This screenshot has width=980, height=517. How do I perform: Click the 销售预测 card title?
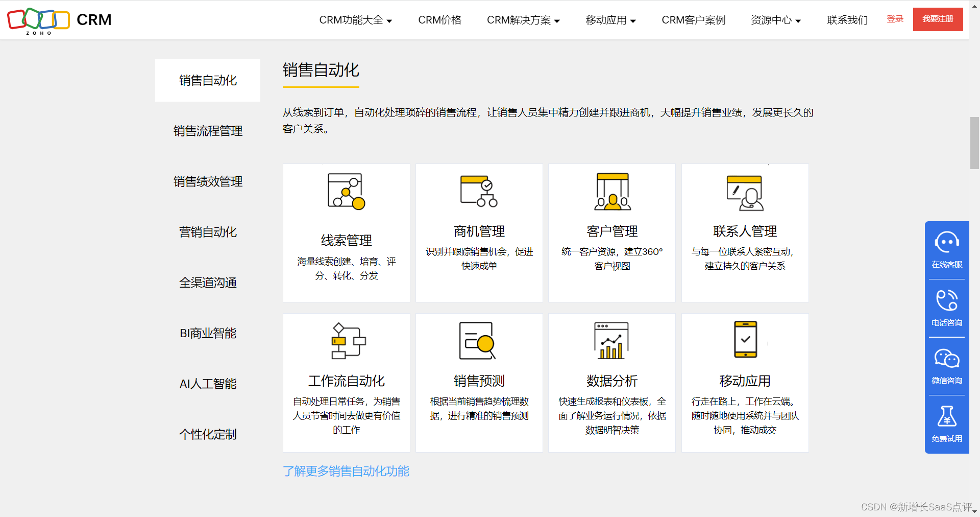coord(479,381)
